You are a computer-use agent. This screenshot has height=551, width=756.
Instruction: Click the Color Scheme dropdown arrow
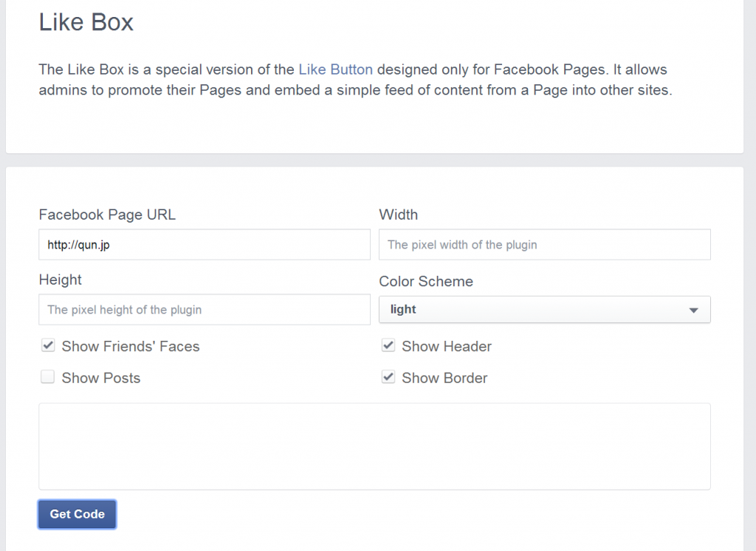(x=693, y=311)
